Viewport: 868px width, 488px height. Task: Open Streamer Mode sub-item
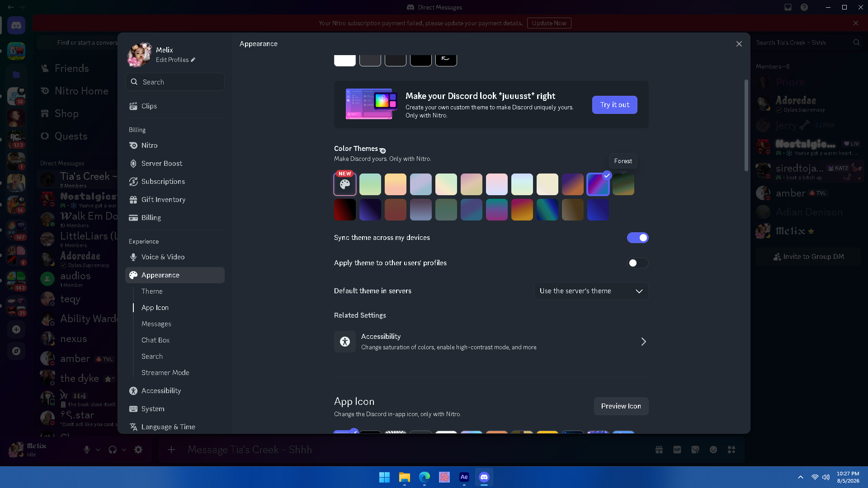click(x=165, y=373)
